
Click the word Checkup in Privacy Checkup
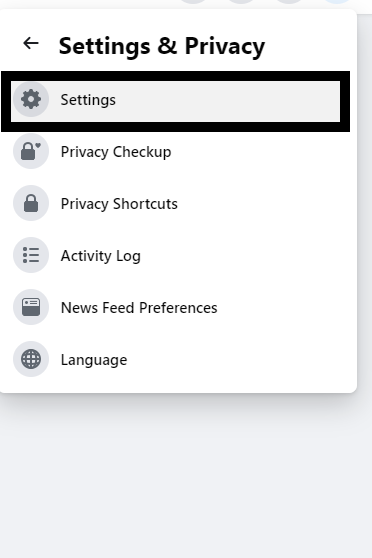pyautogui.click(x=142, y=152)
